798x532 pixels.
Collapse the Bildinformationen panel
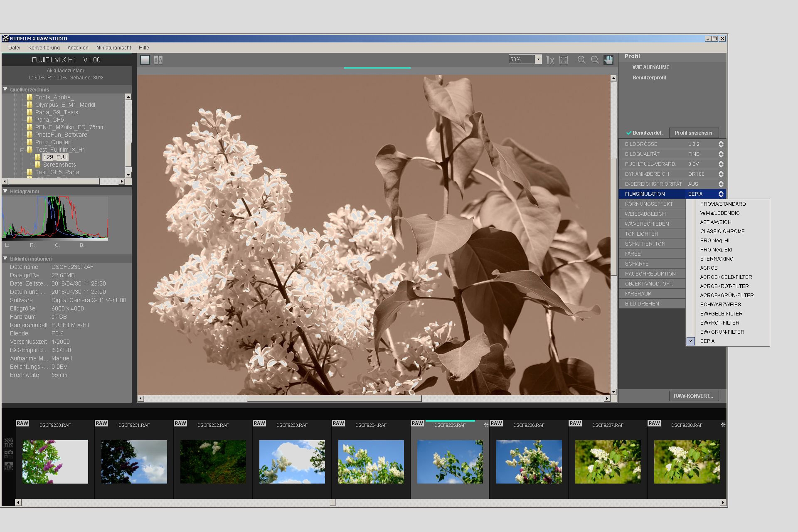(5, 259)
